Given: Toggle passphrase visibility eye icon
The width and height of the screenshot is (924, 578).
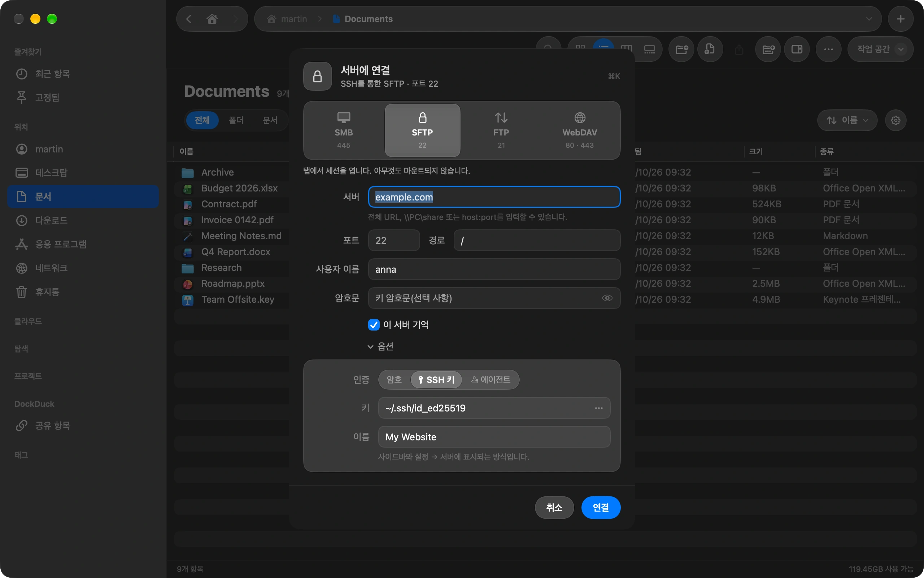Looking at the screenshot, I should [607, 298].
